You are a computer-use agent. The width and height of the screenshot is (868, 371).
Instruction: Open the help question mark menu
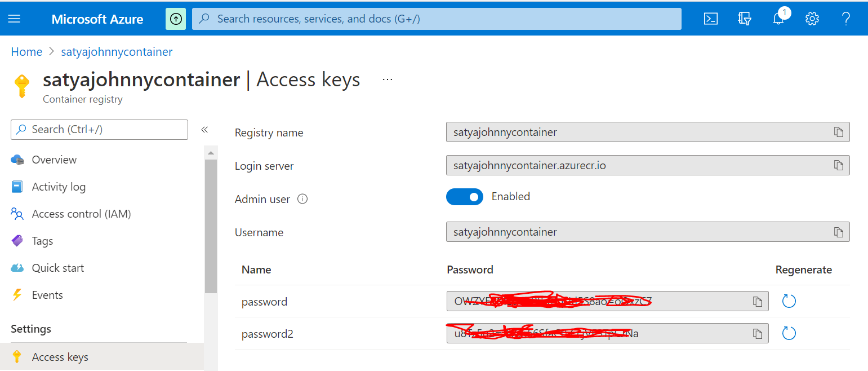(845, 19)
